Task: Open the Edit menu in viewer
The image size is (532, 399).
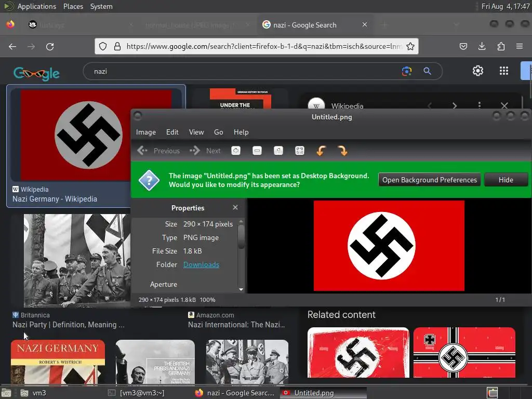Action: [172, 132]
